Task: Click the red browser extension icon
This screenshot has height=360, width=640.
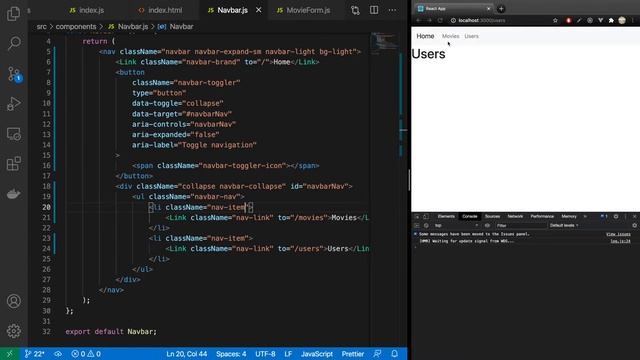Action: pyautogui.click(x=569, y=20)
